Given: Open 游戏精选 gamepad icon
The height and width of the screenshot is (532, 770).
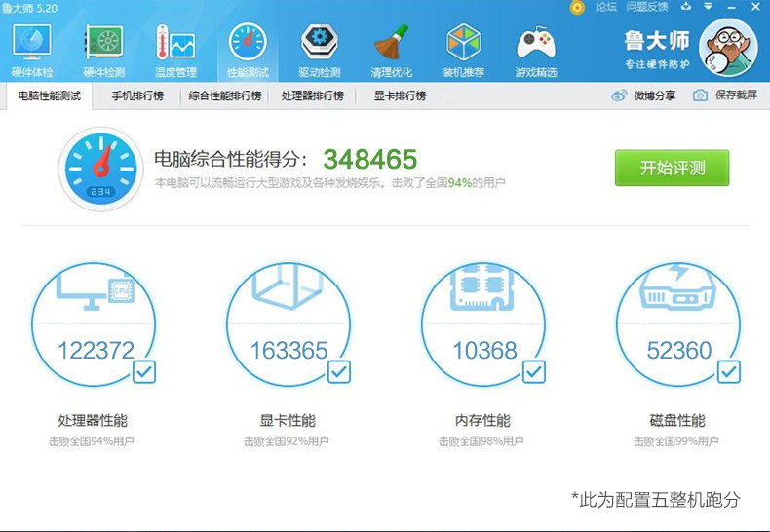Looking at the screenshot, I should [x=536, y=44].
